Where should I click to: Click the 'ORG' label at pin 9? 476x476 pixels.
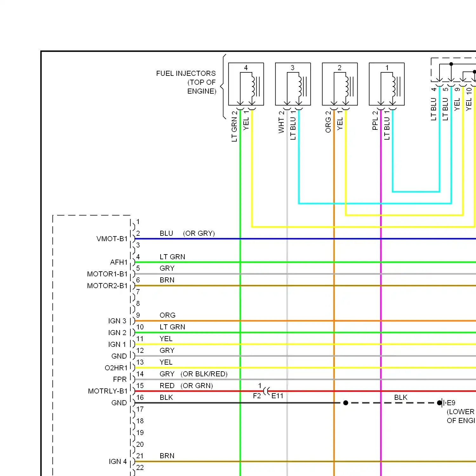168,315
